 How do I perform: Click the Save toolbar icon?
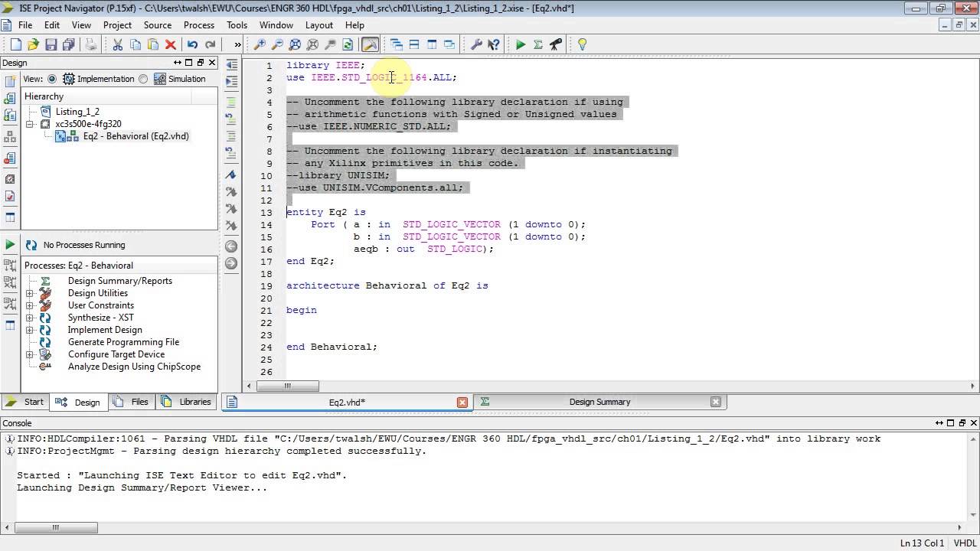(51, 45)
